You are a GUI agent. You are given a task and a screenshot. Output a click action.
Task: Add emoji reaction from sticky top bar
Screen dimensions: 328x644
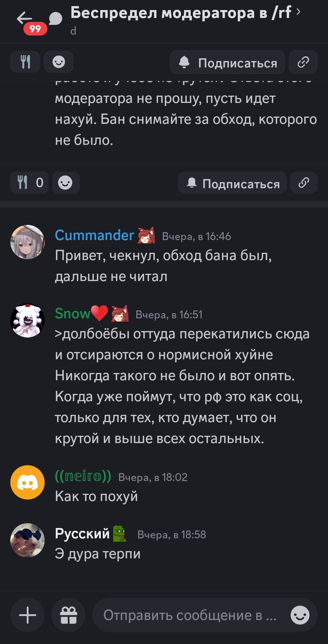coord(59,62)
